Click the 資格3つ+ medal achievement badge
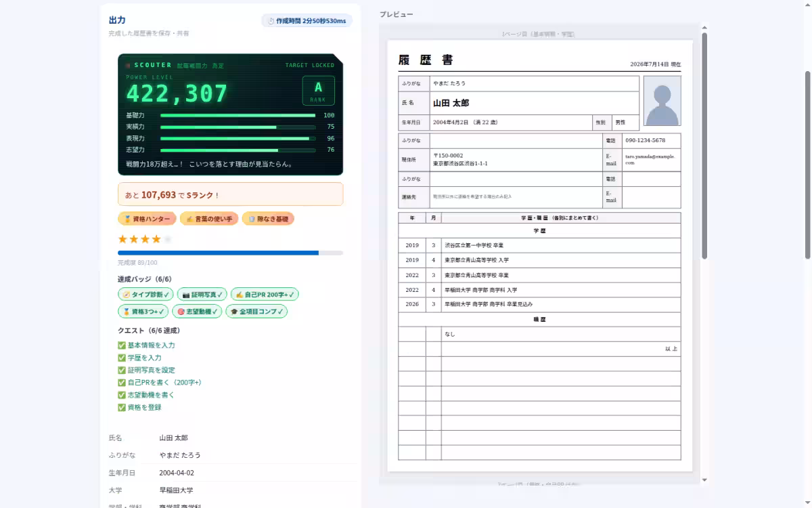The height and width of the screenshot is (508, 812). pyautogui.click(x=143, y=312)
